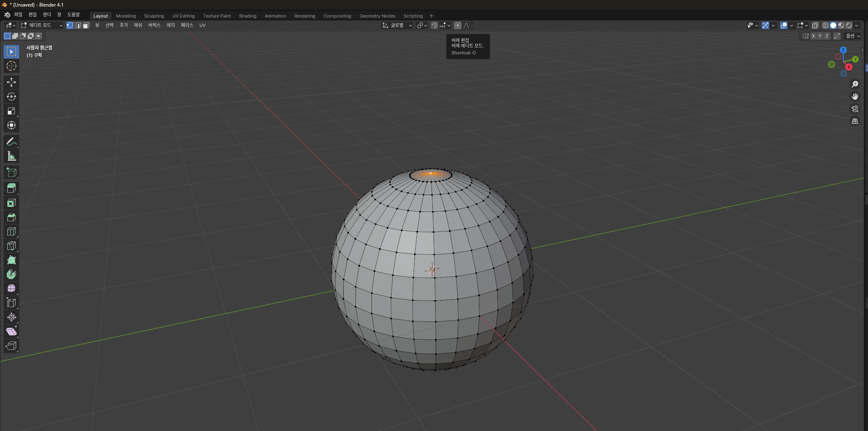The height and width of the screenshot is (431, 868).
Task: Select the Knife tool
Action: pos(11,246)
